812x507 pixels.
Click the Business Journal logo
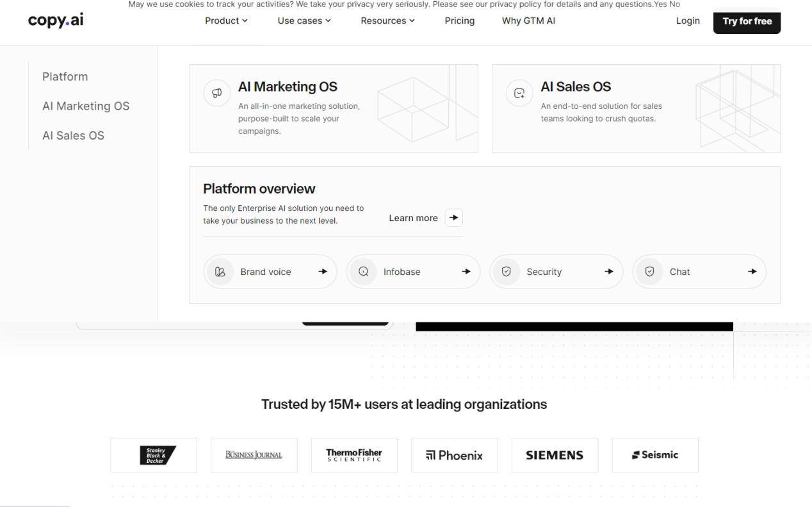point(254,455)
